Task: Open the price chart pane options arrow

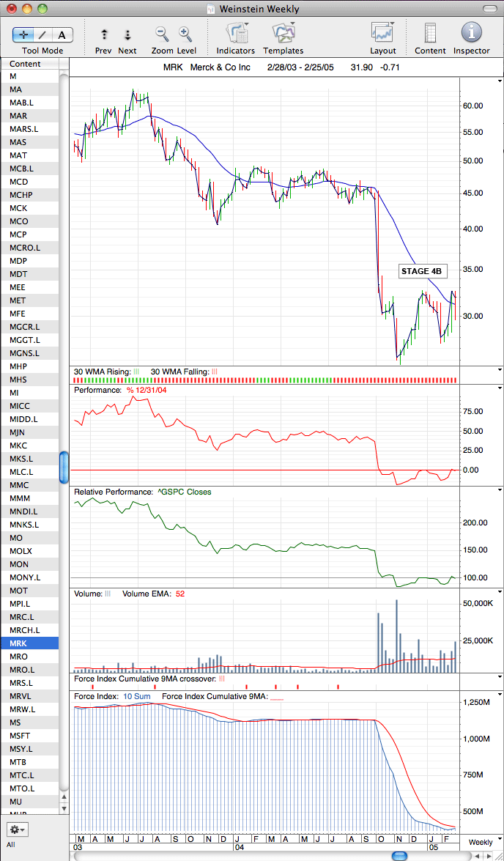Action: click(x=499, y=80)
